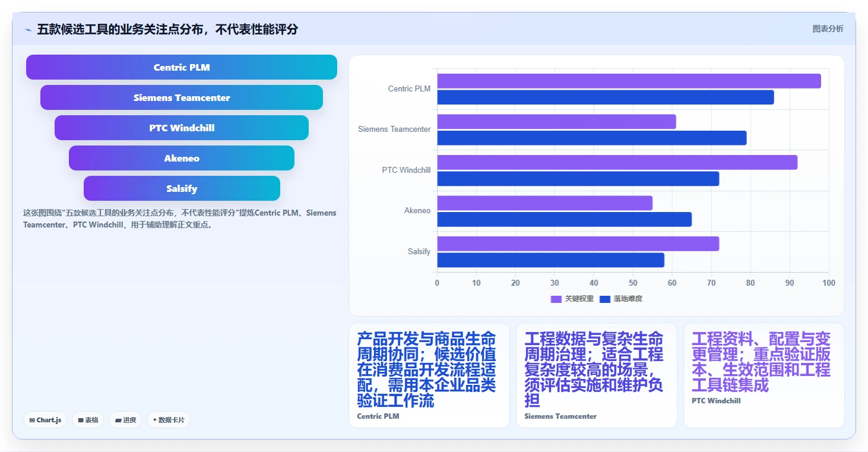Click the Salsify funnel layer

point(182,188)
